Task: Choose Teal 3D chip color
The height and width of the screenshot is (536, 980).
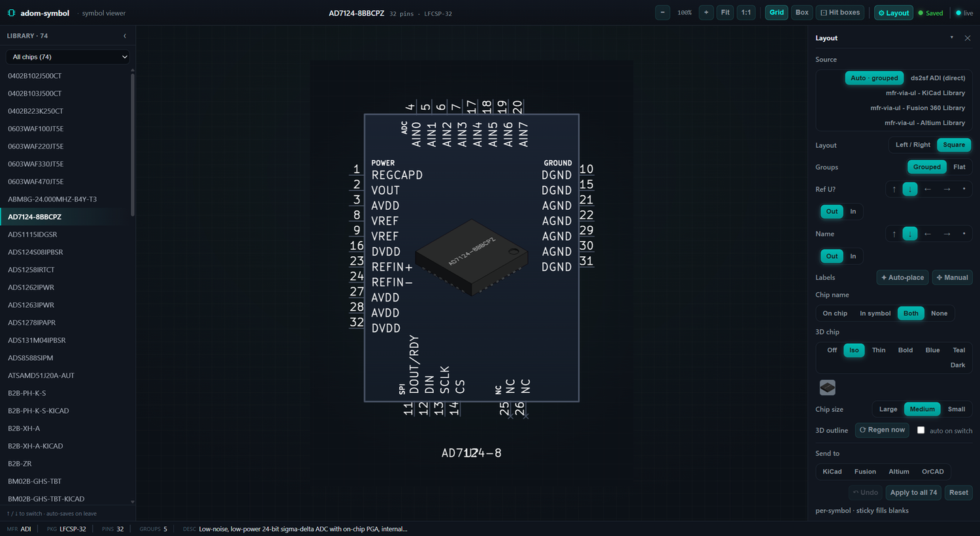Action: 958,350
